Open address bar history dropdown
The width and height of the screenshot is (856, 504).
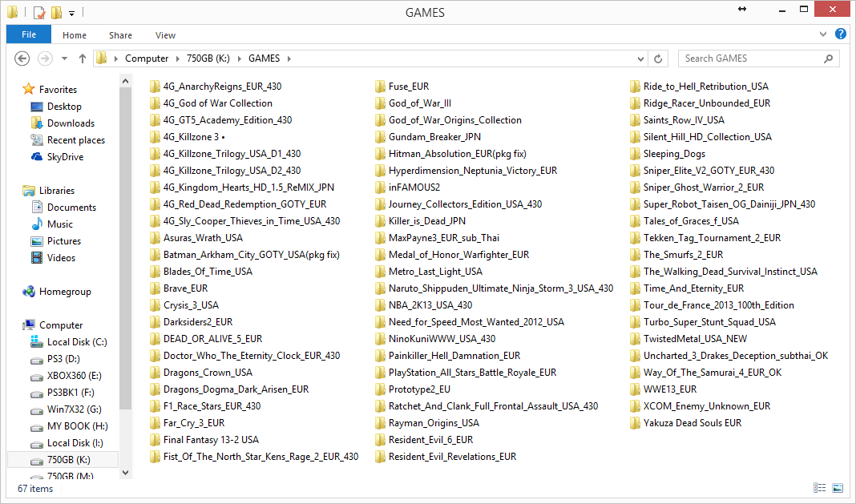(641, 58)
